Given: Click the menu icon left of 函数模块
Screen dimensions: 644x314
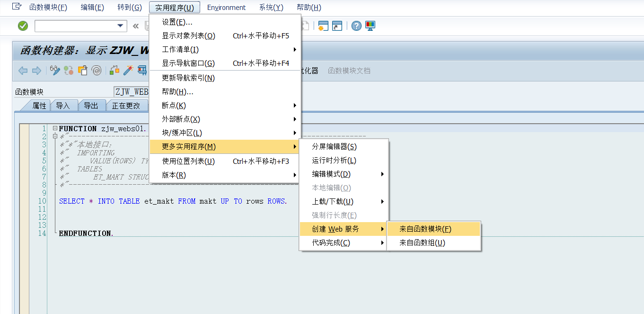Looking at the screenshot, I should [x=16, y=7].
